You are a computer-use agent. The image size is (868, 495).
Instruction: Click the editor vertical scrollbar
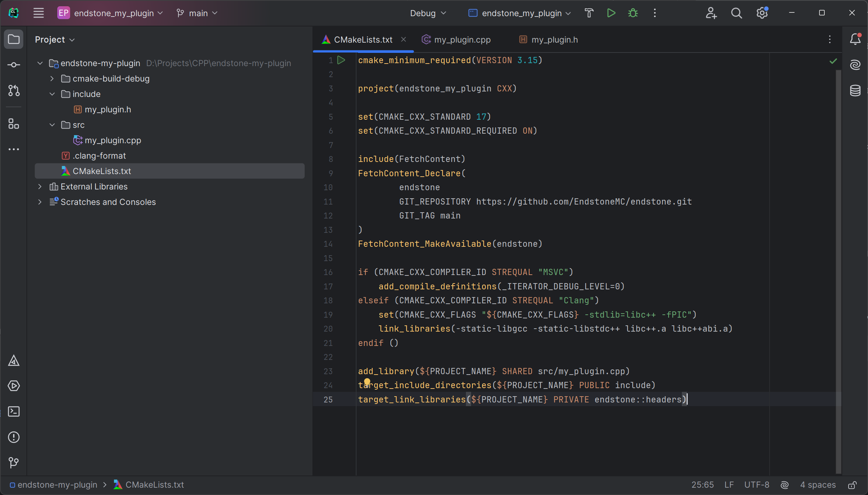pyautogui.click(x=838, y=257)
